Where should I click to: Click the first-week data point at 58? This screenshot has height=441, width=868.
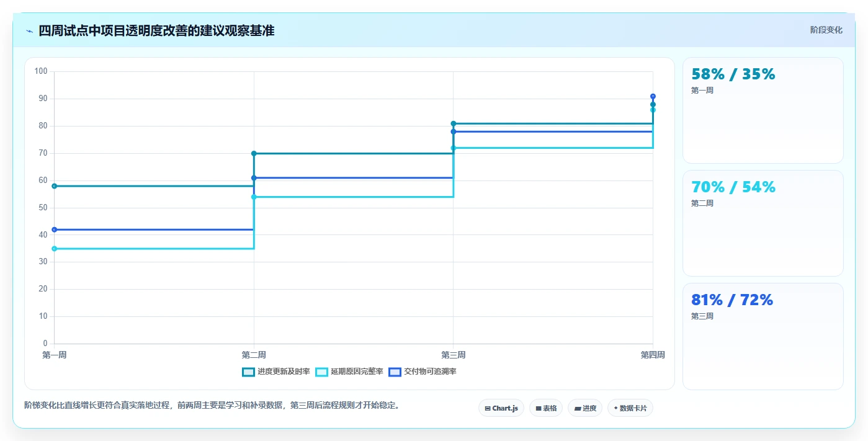coord(55,186)
